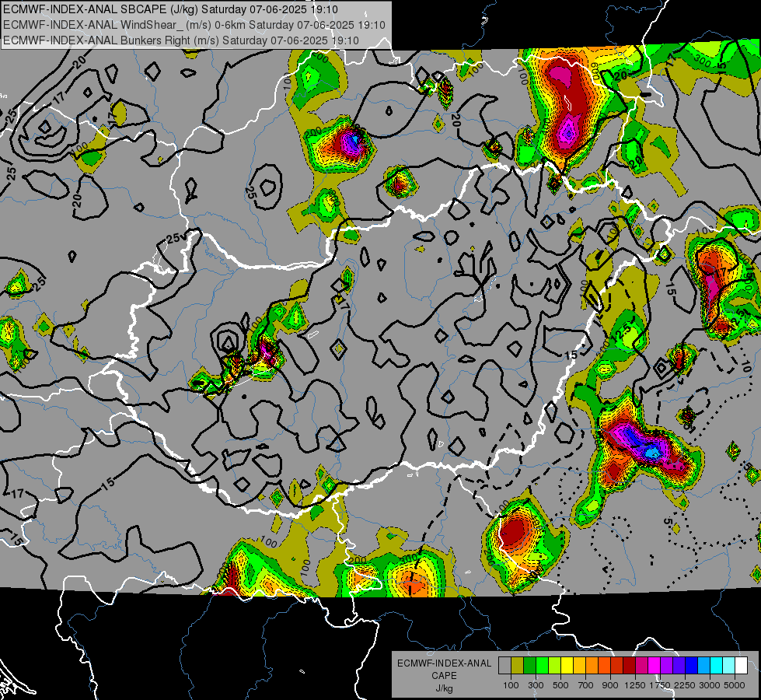This screenshot has height=700, width=761.
Task: Click the legend value 900
Action: coord(610,685)
